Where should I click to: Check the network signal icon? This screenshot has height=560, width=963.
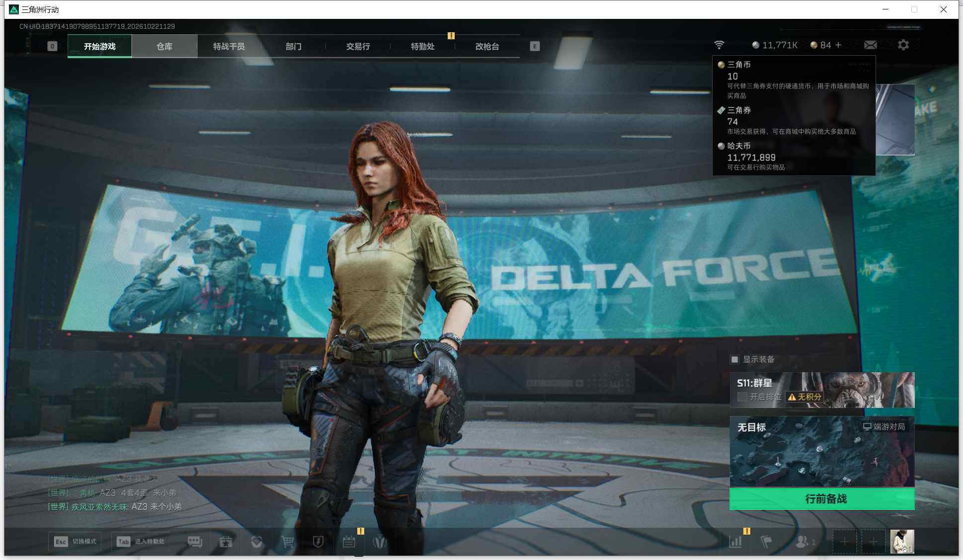point(719,45)
